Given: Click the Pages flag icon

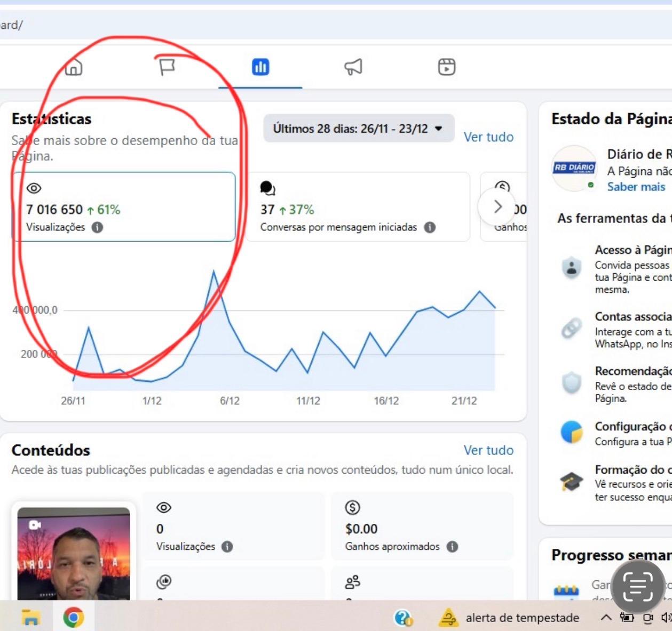Looking at the screenshot, I should [167, 67].
